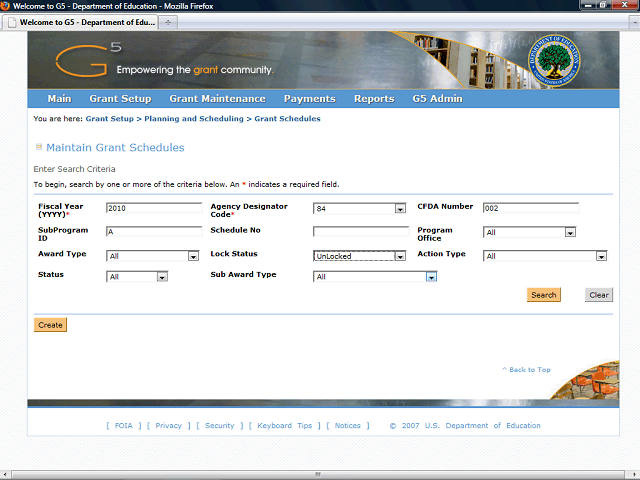Click the left arrow of horizontal scrollbar
Viewport: 640px width, 480px height.
(x=5, y=475)
